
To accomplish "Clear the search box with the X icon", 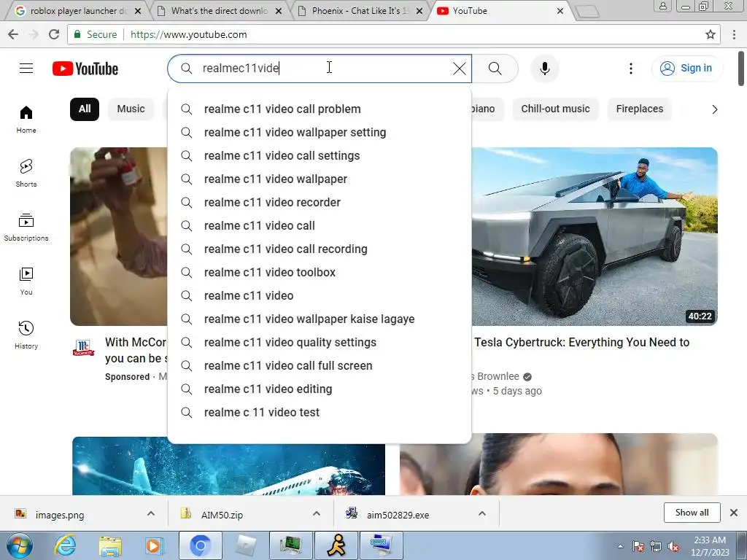I will pos(460,69).
